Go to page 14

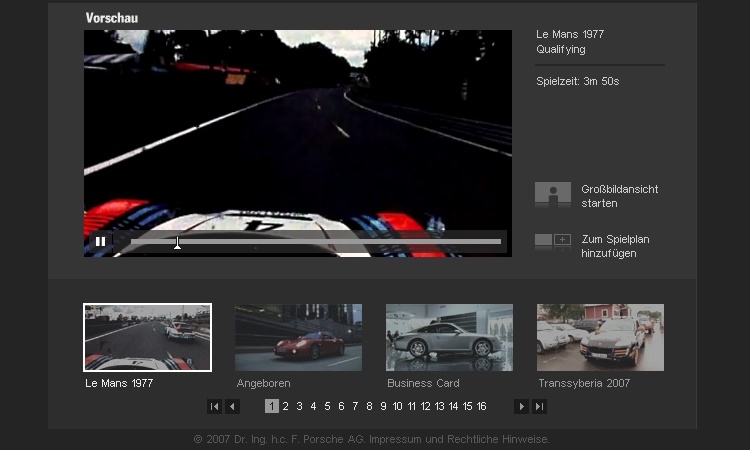[453, 406]
